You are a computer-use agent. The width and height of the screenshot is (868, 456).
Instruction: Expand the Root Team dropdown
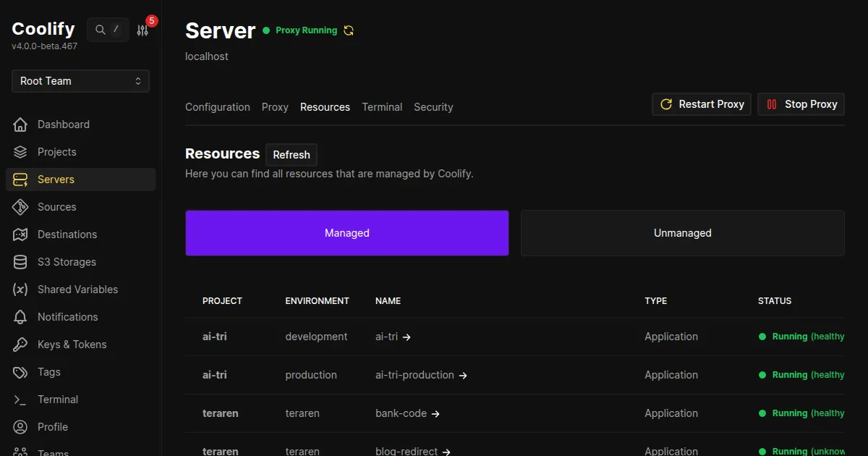click(x=80, y=81)
